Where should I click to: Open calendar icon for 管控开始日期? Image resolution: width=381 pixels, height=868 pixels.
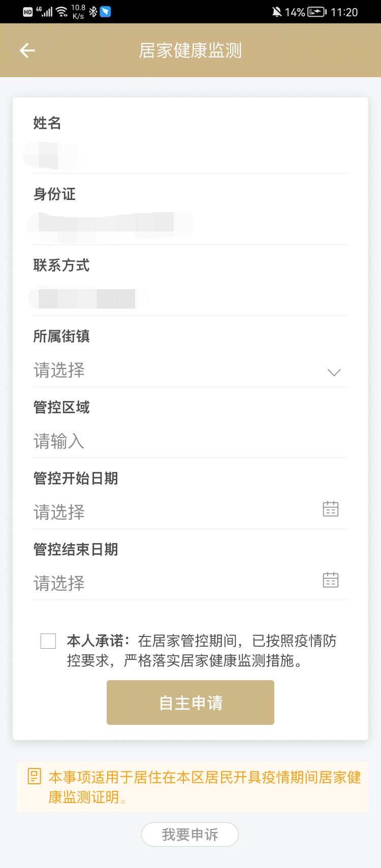click(331, 509)
